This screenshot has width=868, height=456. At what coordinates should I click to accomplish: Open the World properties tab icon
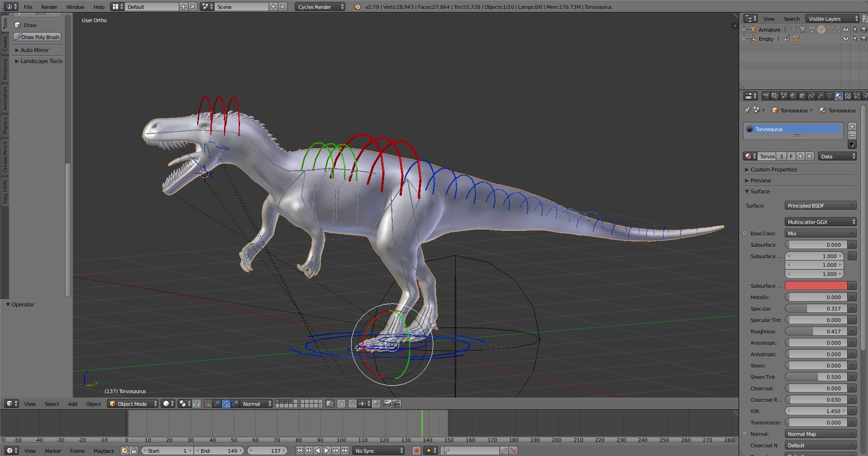tap(793, 96)
